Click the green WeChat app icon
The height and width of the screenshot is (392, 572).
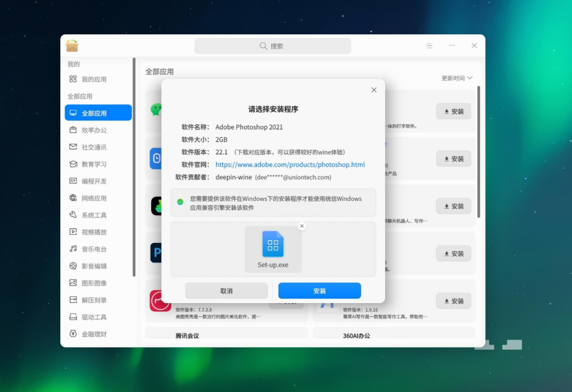click(156, 110)
